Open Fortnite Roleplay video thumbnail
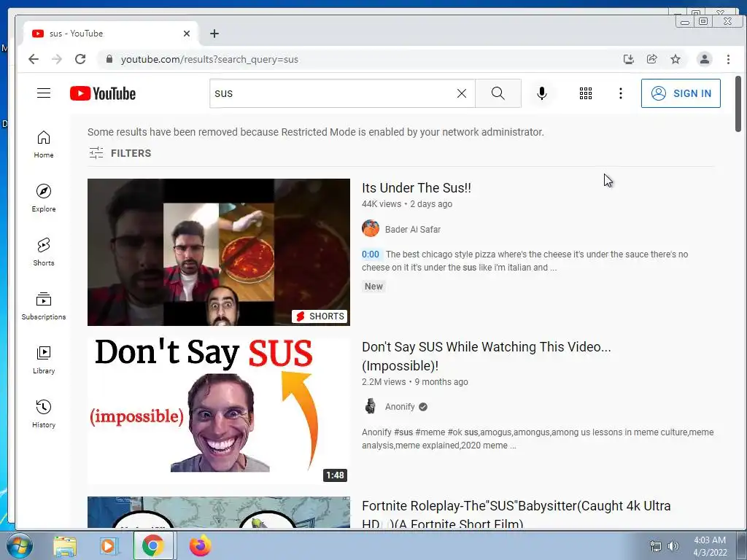This screenshot has height=560, width=747. 219,512
